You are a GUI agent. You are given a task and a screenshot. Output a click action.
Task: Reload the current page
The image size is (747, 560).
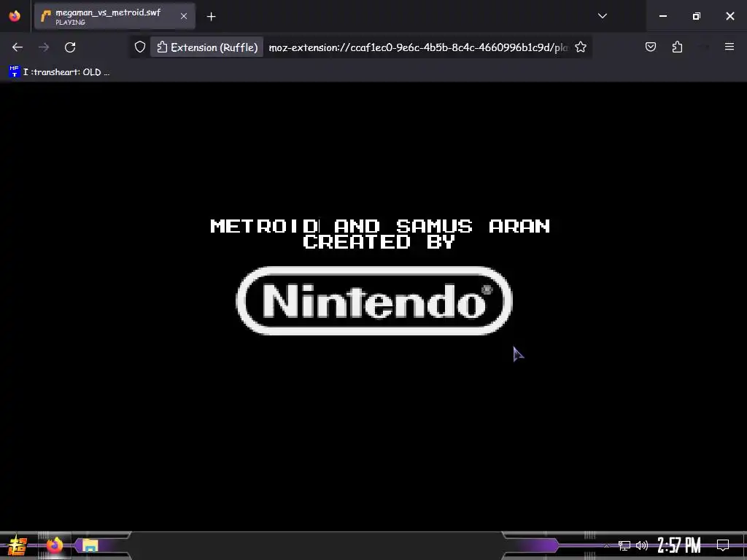[70, 47]
